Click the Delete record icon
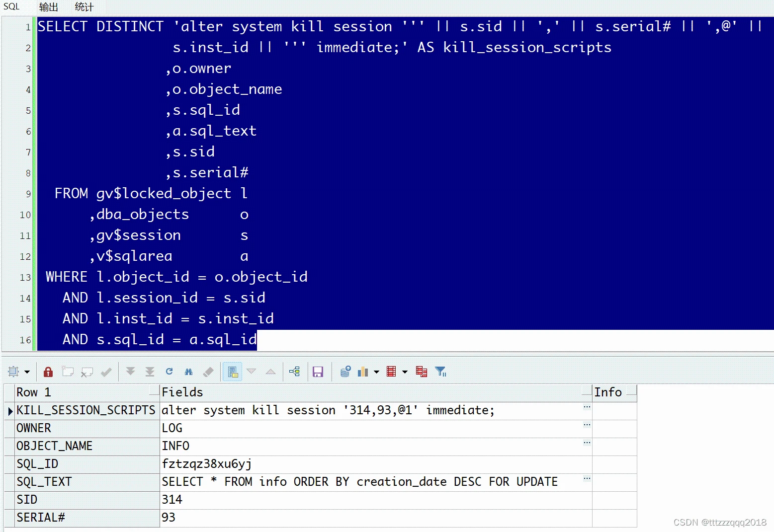The width and height of the screenshot is (774, 532). pos(87,372)
